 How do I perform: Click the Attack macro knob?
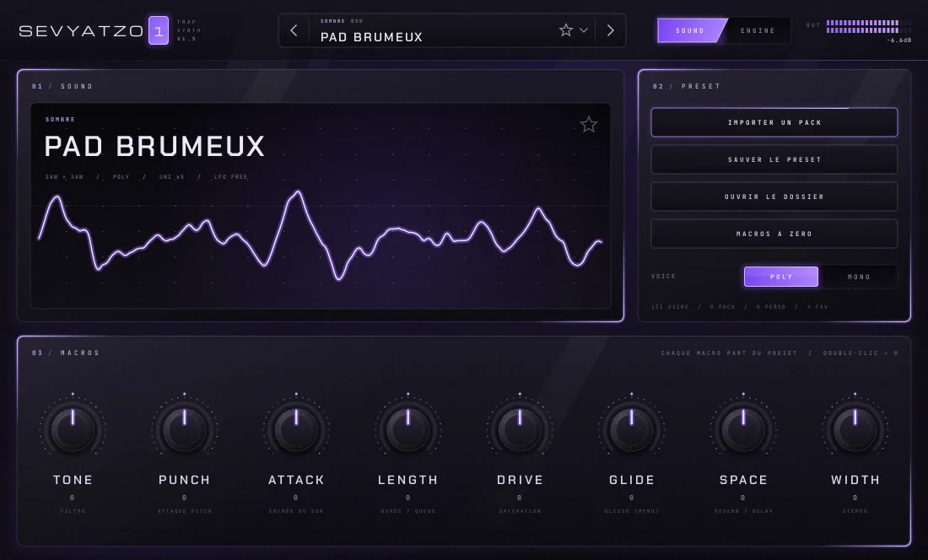pyautogui.click(x=296, y=429)
